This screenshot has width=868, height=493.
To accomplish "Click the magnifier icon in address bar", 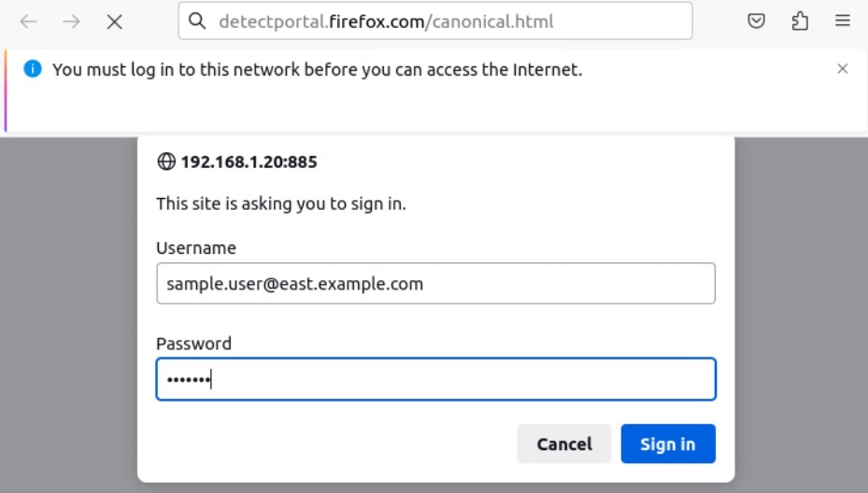I will (x=197, y=21).
